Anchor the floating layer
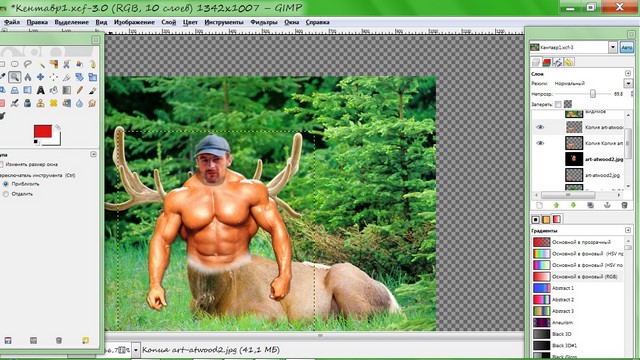The width and height of the screenshot is (640, 360). tap(607, 205)
